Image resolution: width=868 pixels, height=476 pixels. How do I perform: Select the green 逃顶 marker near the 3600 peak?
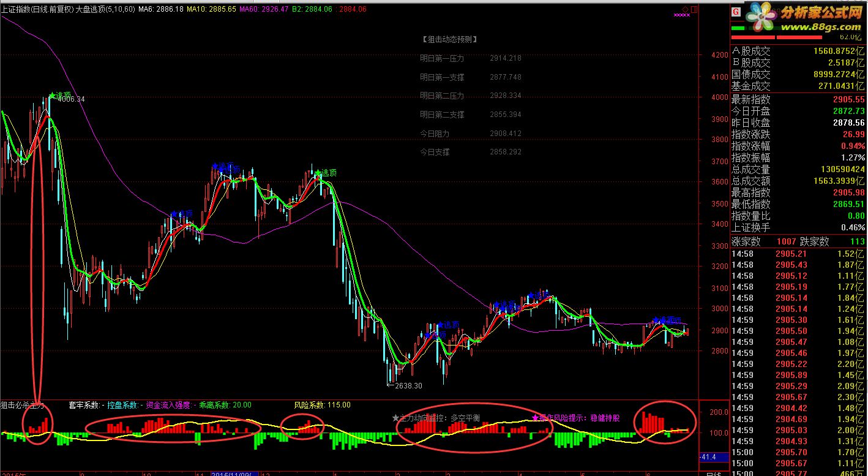coord(326,173)
